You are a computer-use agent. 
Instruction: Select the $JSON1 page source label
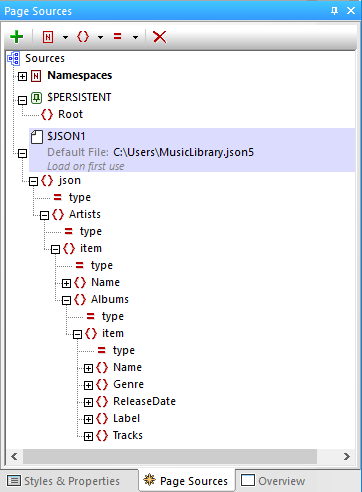tap(66, 136)
